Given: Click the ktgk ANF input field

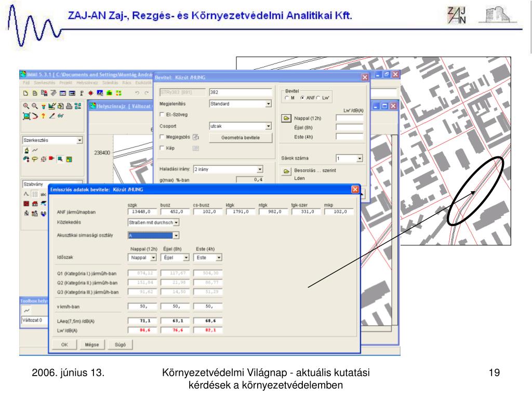Looking at the screenshot, I should 241,212.
